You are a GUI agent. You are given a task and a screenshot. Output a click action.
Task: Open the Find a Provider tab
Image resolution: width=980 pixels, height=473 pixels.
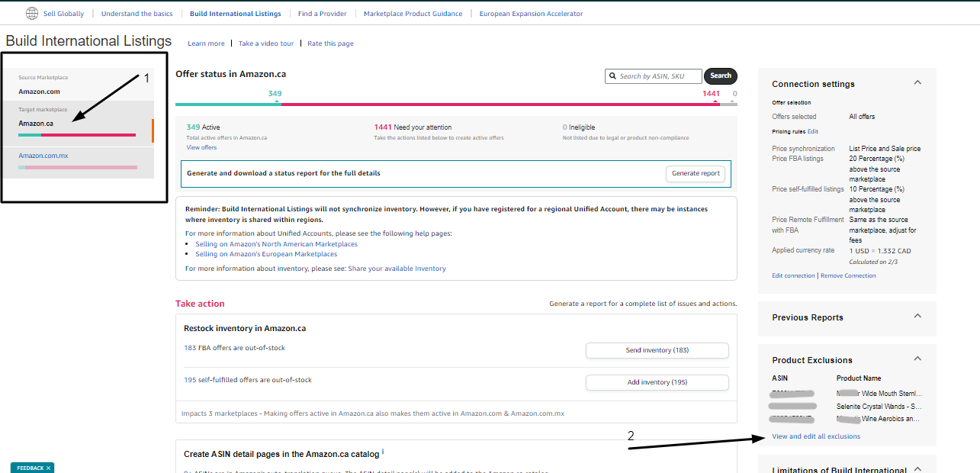point(323,14)
